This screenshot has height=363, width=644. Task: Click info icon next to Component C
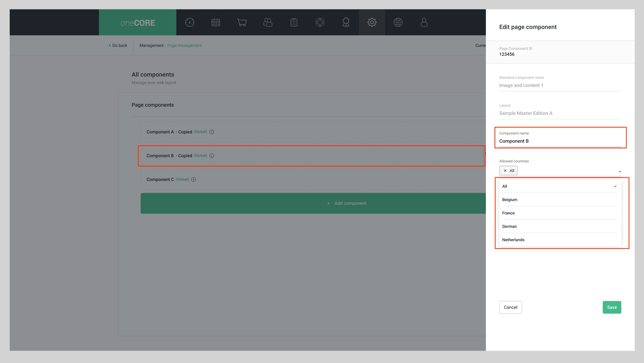click(194, 179)
